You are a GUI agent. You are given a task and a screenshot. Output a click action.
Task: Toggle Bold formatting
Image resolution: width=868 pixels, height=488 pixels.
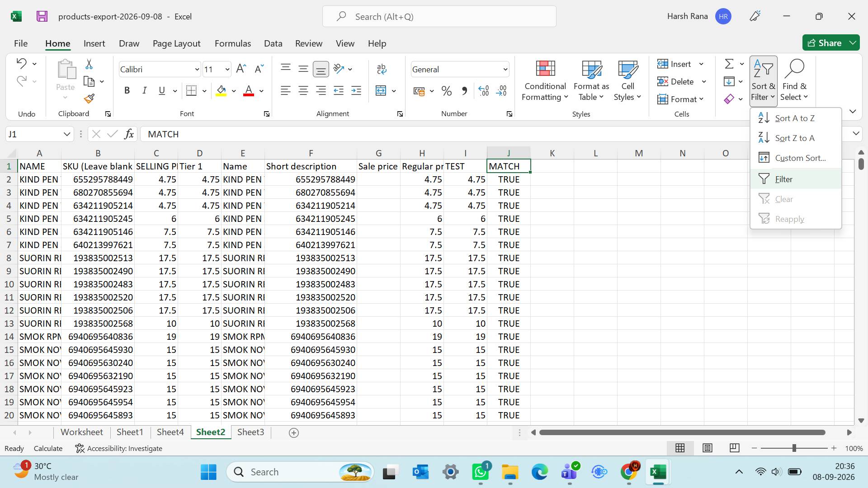tap(127, 91)
